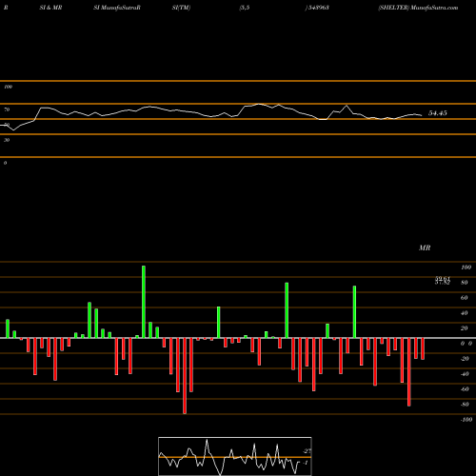Screen dimensions: 476x476
Task: Click the -100 label on the MR axis
Action: tap(466, 420)
